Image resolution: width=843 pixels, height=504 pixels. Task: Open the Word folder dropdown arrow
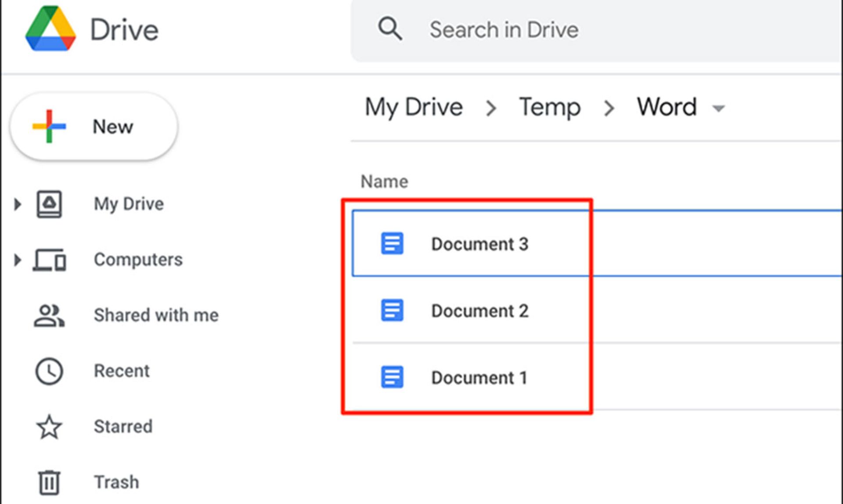[718, 108]
